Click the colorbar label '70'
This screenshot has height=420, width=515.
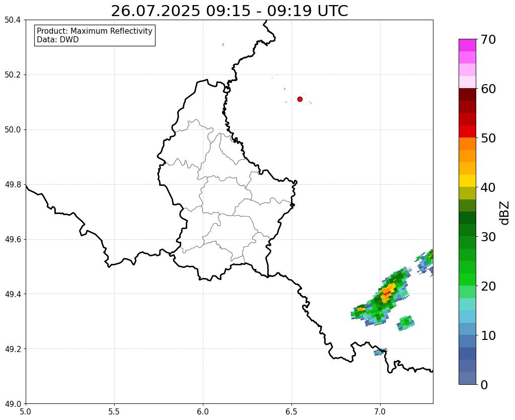[488, 39]
